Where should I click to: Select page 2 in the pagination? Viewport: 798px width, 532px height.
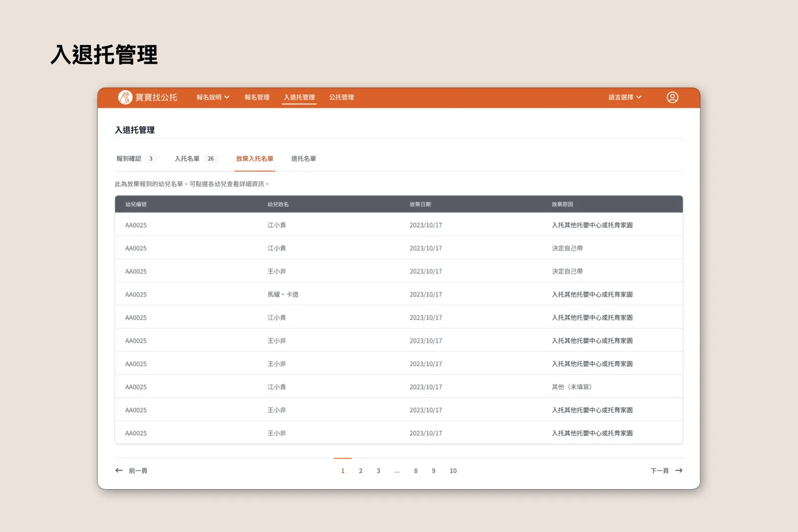(x=360, y=471)
